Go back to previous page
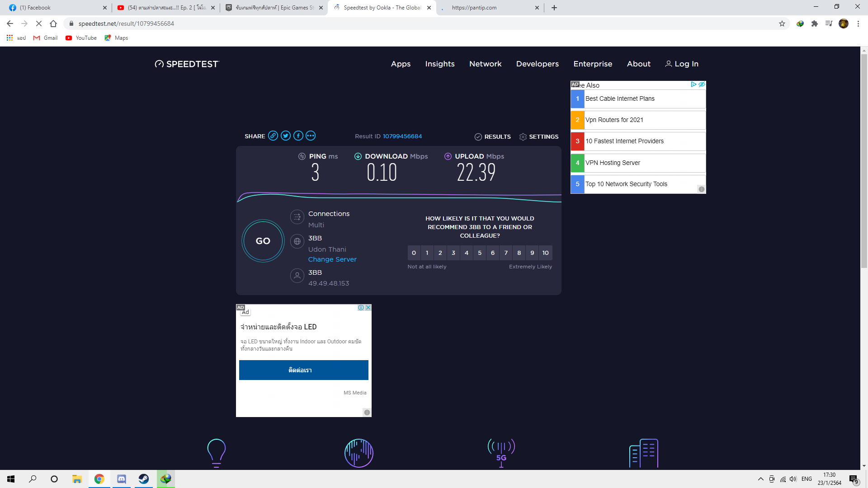868x488 pixels. (10, 23)
